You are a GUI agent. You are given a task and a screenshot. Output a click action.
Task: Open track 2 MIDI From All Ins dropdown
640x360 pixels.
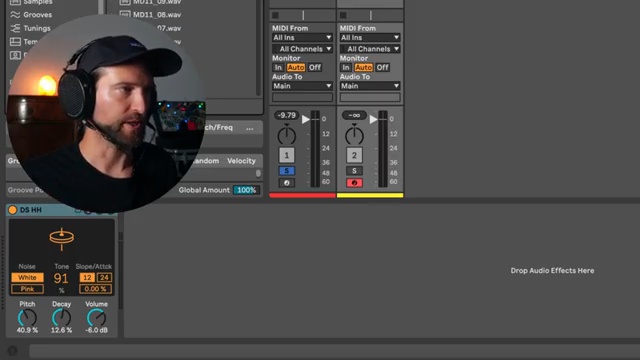coord(370,38)
